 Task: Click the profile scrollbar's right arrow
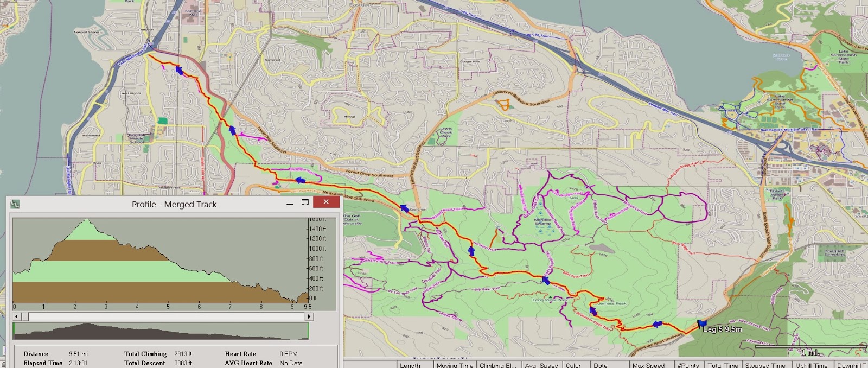pyautogui.click(x=310, y=316)
